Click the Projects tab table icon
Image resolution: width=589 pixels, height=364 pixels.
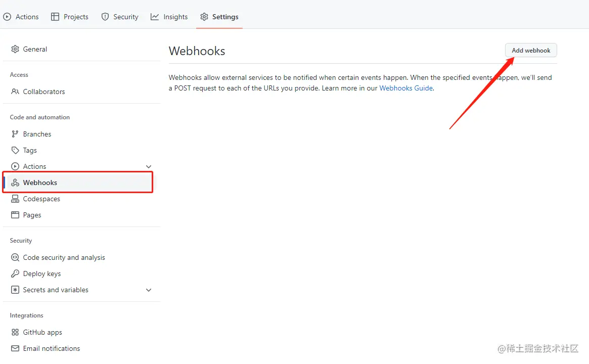click(55, 17)
